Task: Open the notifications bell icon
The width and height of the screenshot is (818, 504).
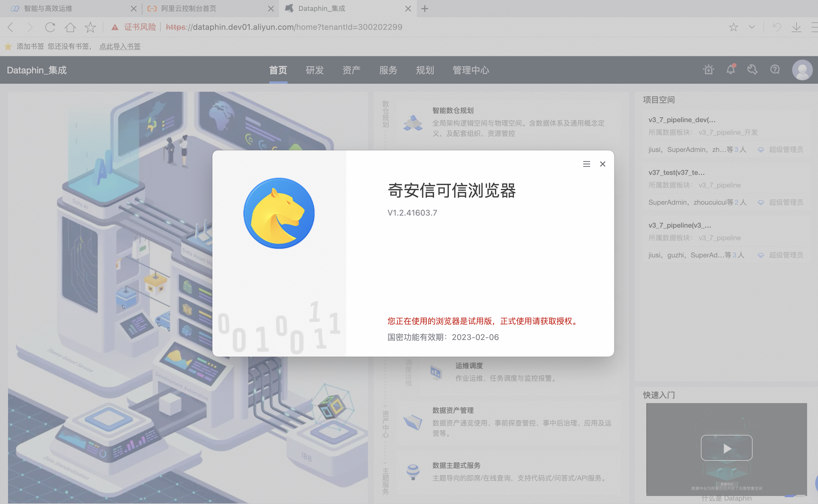Action: point(730,70)
